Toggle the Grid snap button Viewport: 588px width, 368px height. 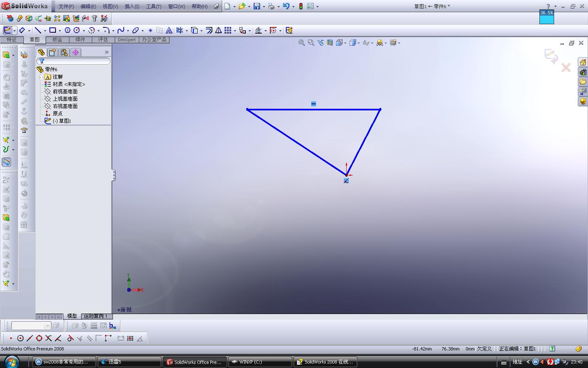(x=130, y=338)
